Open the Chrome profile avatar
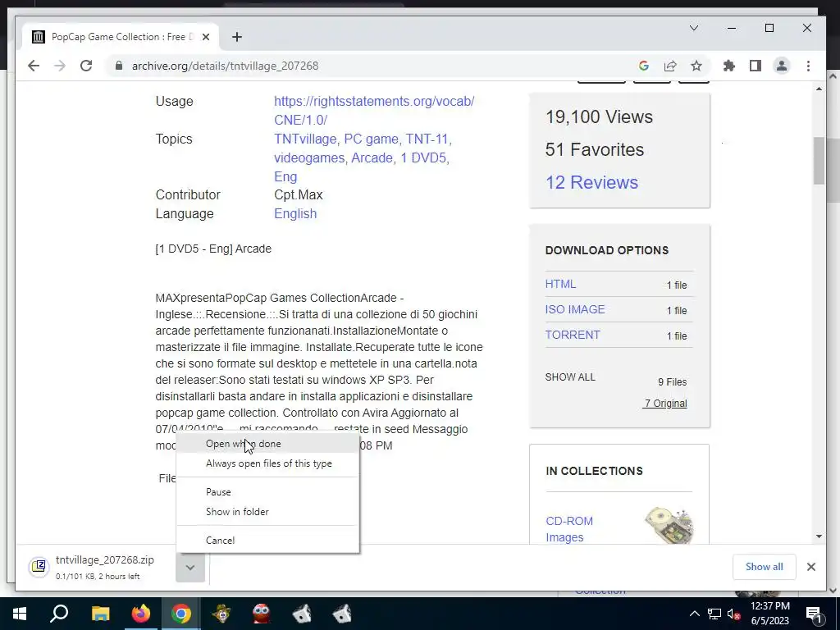The image size is (840, 630). click(x=782, y=66)
